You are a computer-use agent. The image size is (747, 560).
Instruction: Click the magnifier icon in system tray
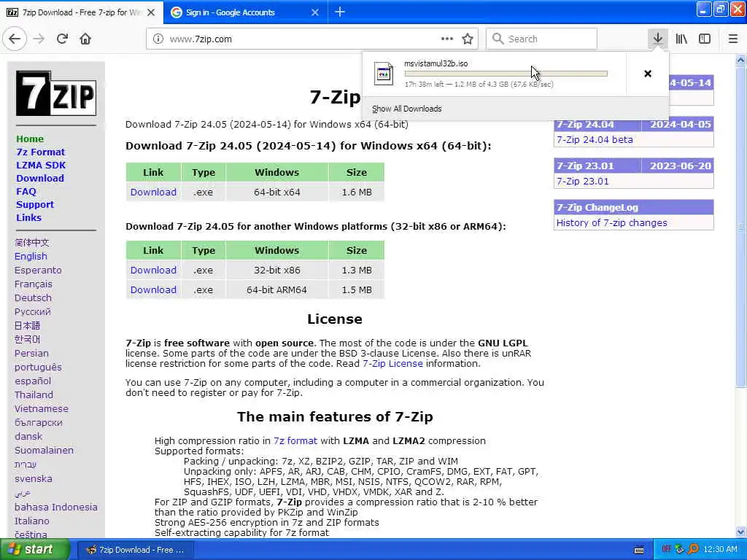693,549
